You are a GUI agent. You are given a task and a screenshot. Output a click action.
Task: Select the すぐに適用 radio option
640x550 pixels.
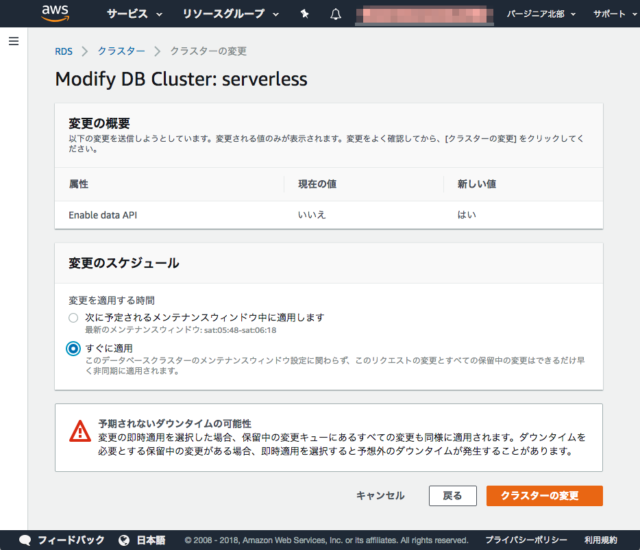[73, 349]
